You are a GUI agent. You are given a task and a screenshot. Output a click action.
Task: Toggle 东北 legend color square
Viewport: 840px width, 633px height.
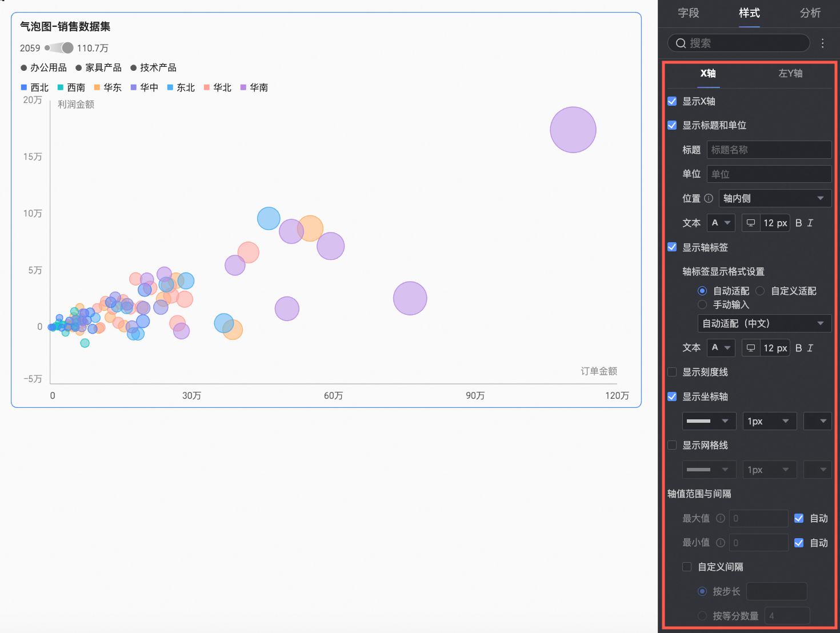(x=170, y=87)
